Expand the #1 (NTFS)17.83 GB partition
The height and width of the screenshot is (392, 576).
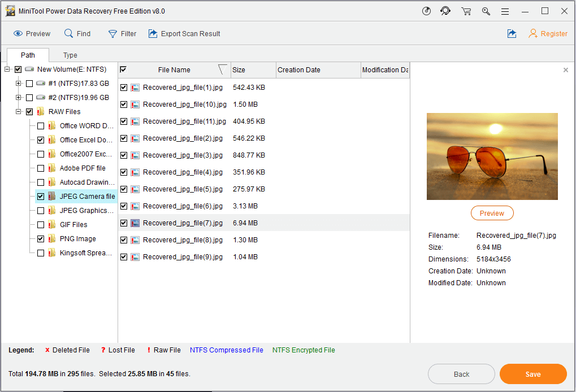tap(18, 84)
